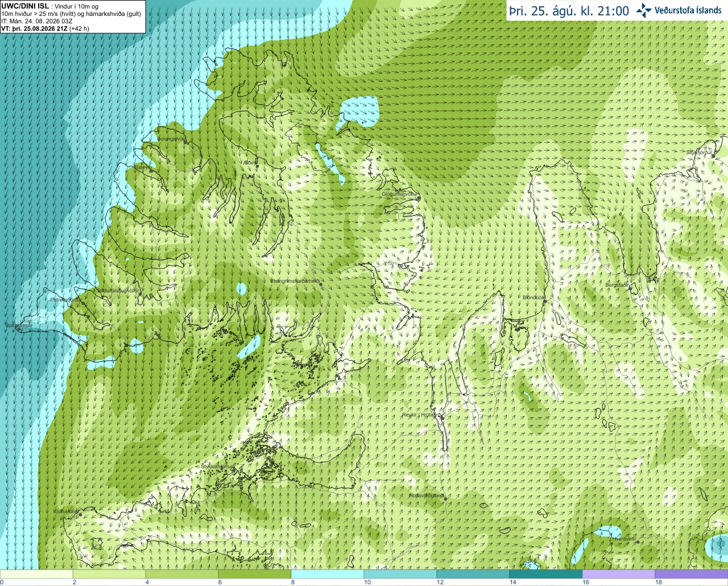This screenshot has height=586, width=728.
Task: Click the 14–16 m/s dark teal legend swatch
Action: 545,574
